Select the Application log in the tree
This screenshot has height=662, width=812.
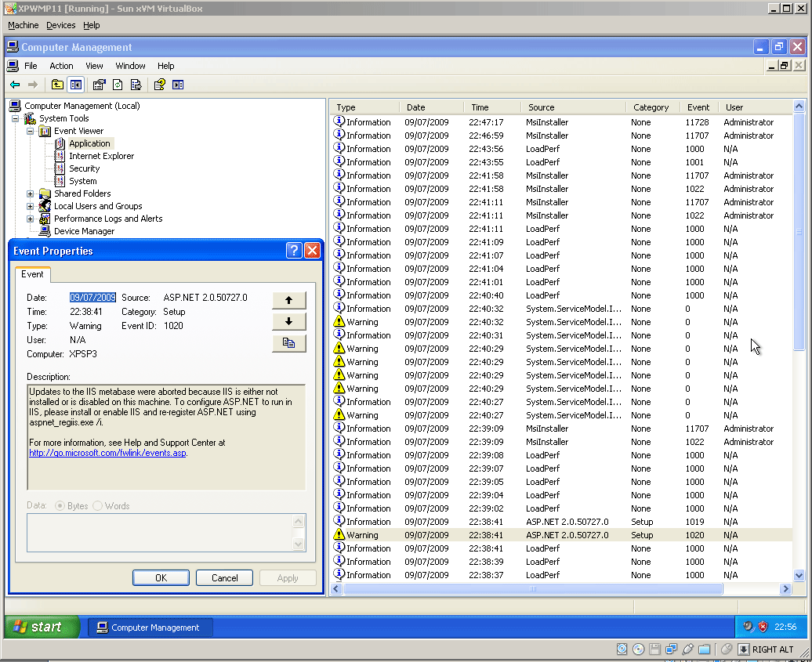(89, 143)
